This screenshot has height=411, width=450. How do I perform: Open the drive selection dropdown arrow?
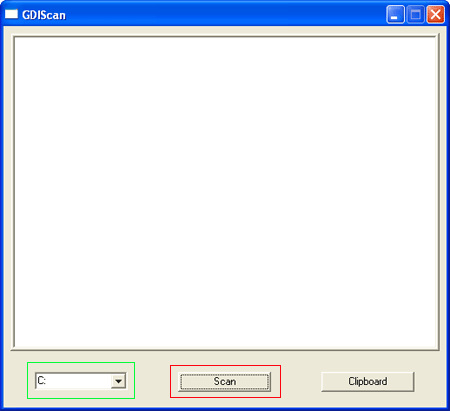click(x=118, y=381)
